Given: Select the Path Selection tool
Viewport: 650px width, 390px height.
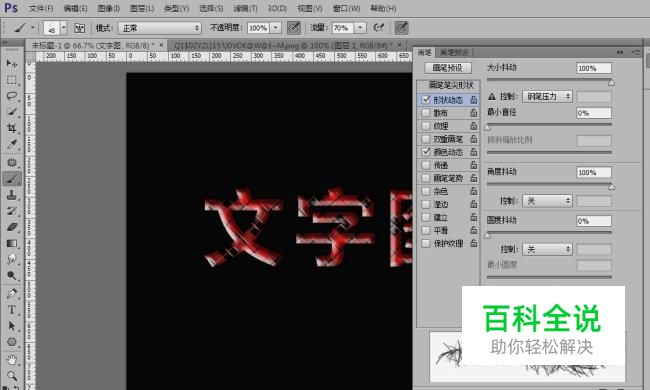Looking at the screenshot, I should (12, 326).
